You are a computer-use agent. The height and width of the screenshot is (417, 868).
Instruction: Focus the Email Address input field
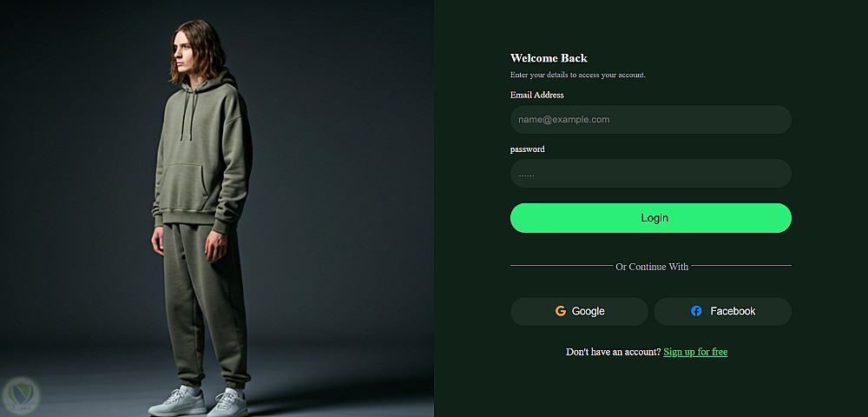[650, 120]
